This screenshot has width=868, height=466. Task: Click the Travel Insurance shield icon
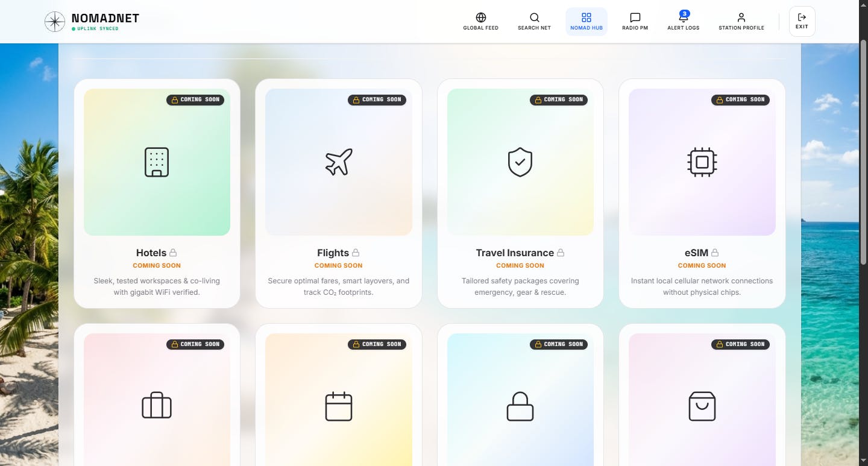point(520,162)
